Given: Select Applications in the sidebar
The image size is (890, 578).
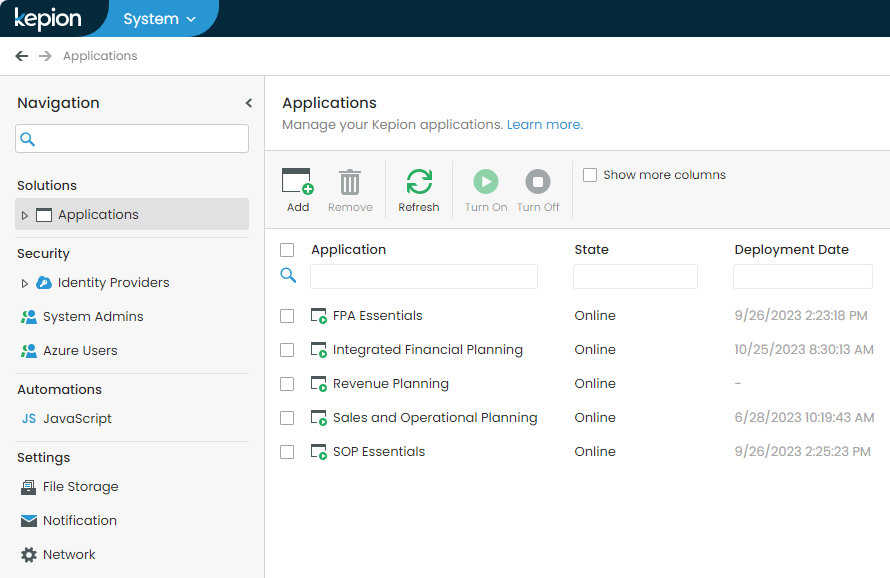Looking at the screenshot, I should (132, 214).
